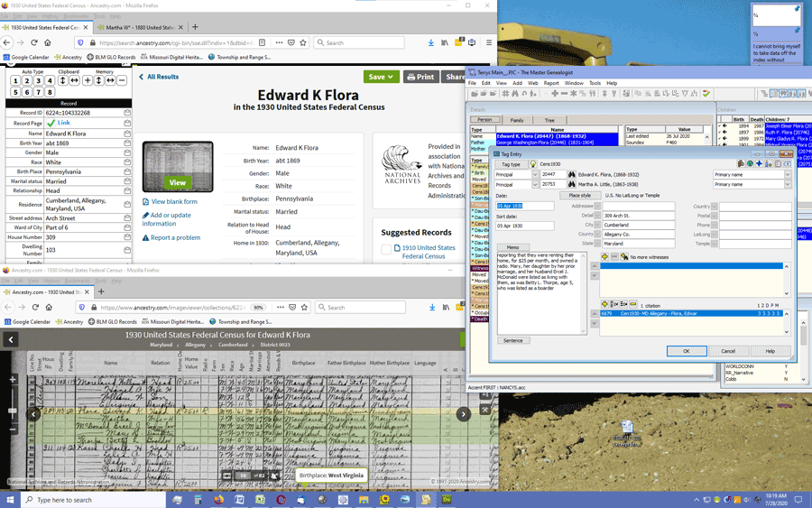812x508 pixels.
Task: Click the next image arrow in census viewer
Action: (463, 414)
